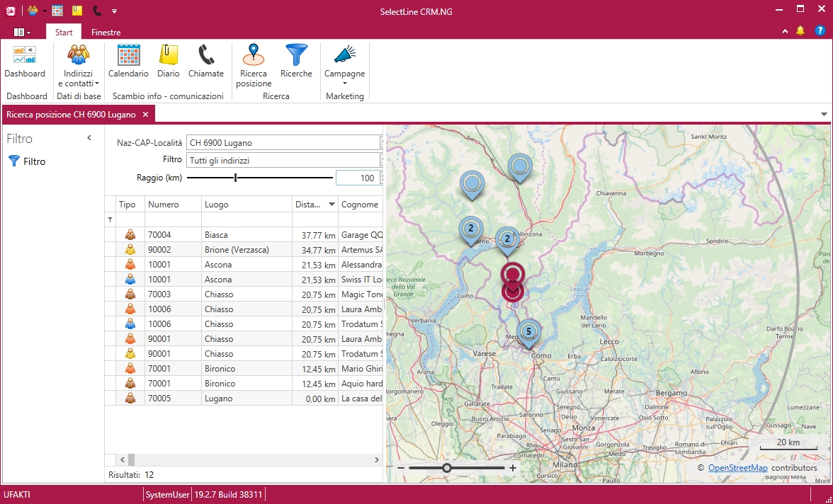Open the Dashboard from the ribbon
This screenshot has height=504, width=833.
[24, 63]
